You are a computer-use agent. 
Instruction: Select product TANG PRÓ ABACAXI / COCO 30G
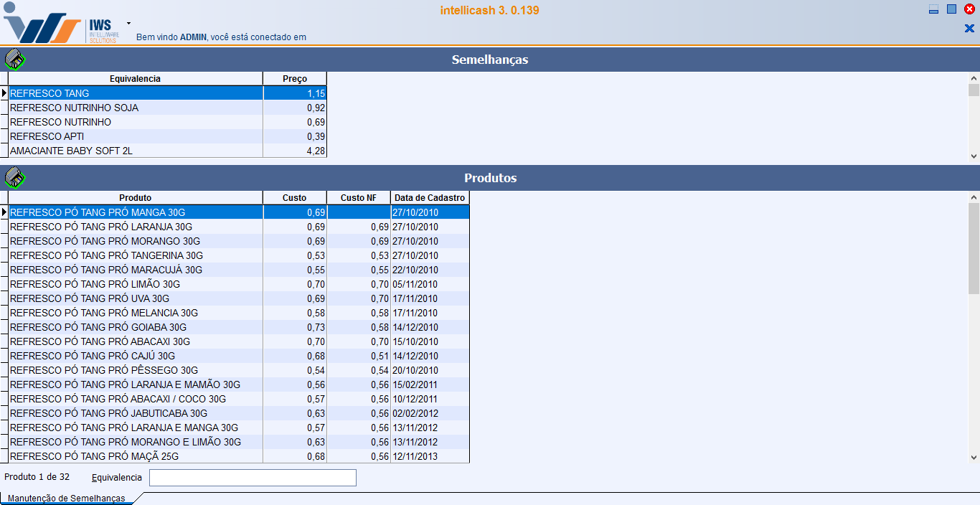[x=239, y=399]
